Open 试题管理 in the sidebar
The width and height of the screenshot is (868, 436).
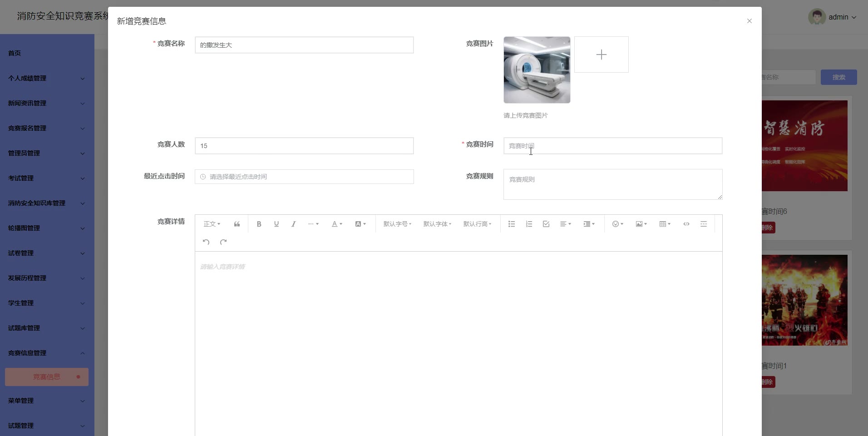pyautogui.click(x=47, y=426)
